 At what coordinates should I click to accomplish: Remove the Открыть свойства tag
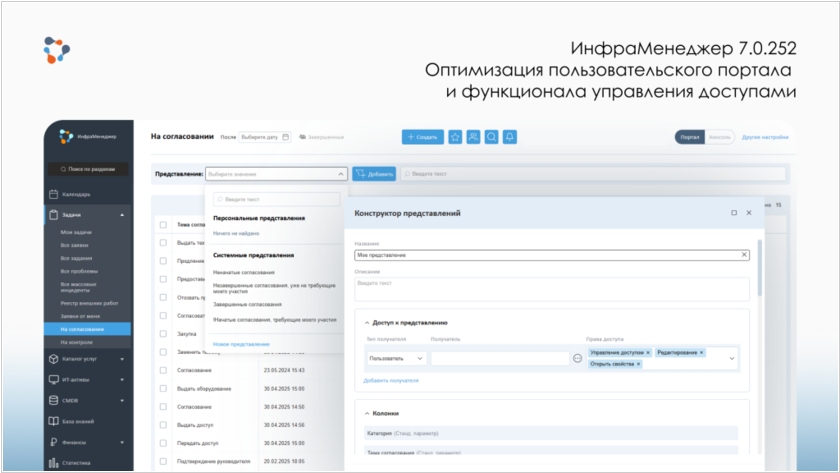[638, 364]
